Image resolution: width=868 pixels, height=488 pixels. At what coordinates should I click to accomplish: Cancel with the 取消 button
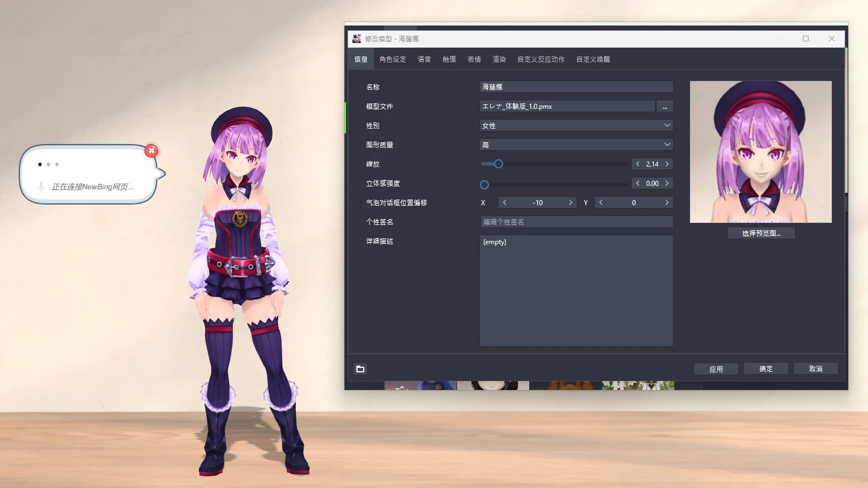[x=816, y=369]
